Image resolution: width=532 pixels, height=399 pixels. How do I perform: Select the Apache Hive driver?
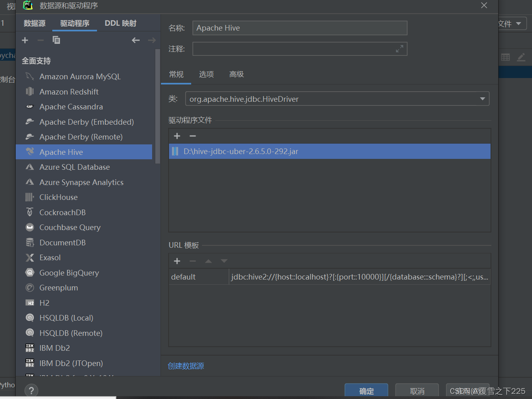coord(84,152)
